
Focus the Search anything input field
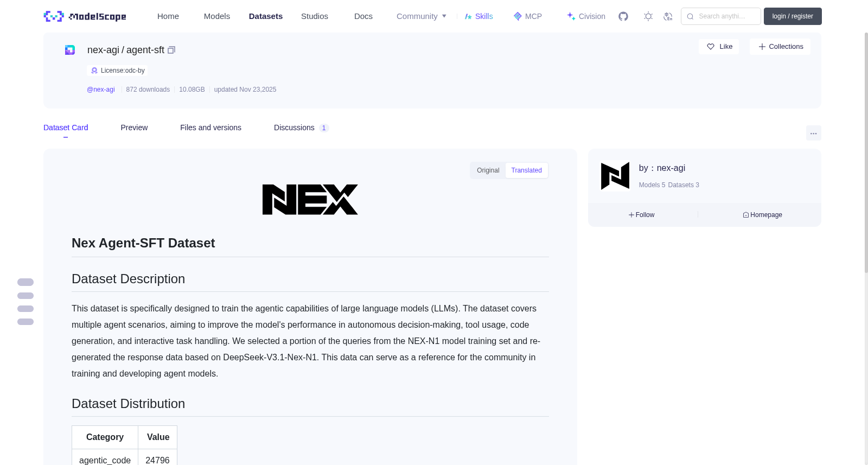(721, 16)
